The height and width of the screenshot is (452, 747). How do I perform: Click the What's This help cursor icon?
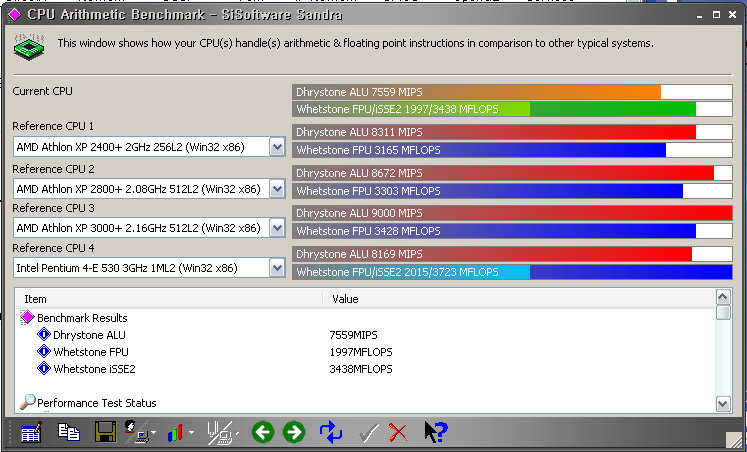coord(435,432)
